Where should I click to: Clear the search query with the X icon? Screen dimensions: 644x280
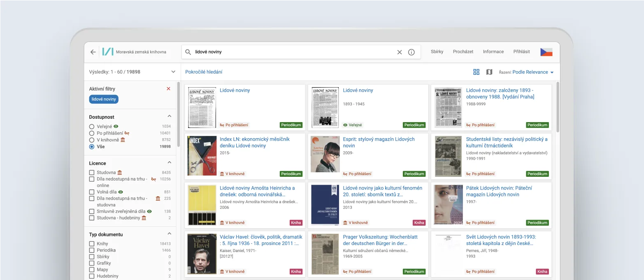pos(400,52)
